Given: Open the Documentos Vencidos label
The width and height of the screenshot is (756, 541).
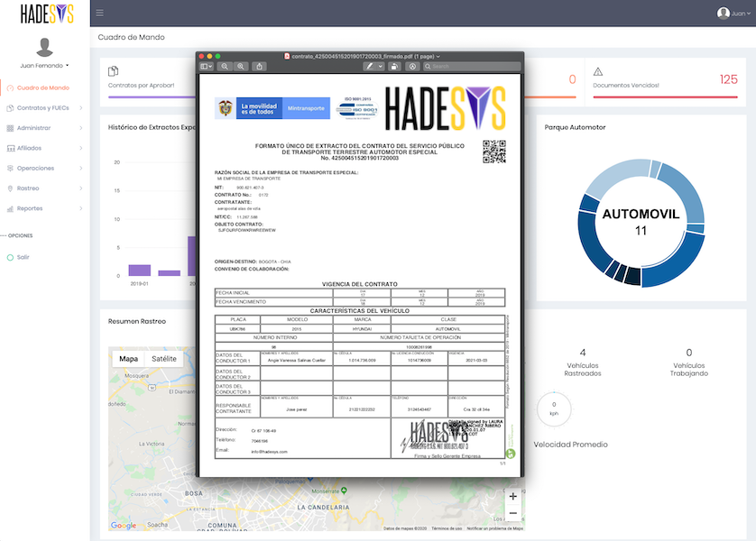Looking at the screenshot, I should 626,86.
